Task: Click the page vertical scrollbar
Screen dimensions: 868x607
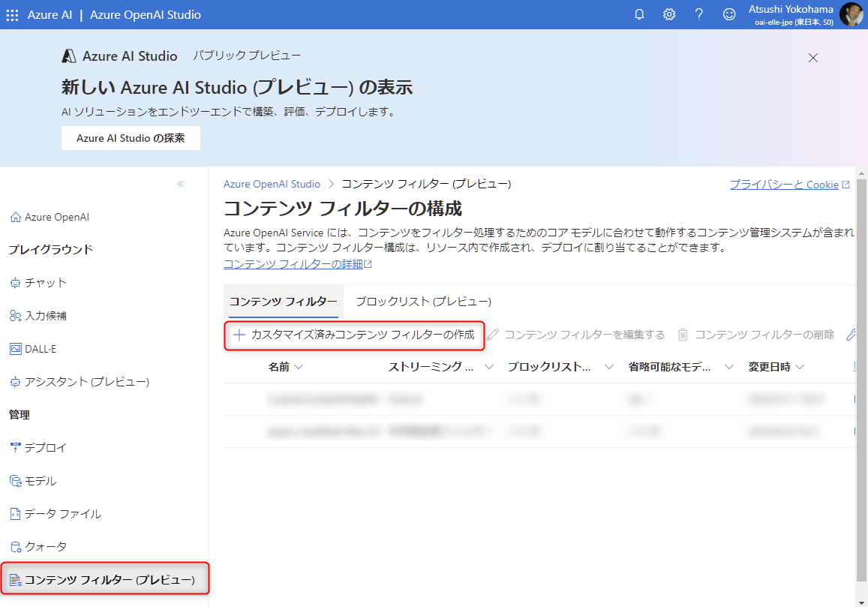Action: (861, 380)
